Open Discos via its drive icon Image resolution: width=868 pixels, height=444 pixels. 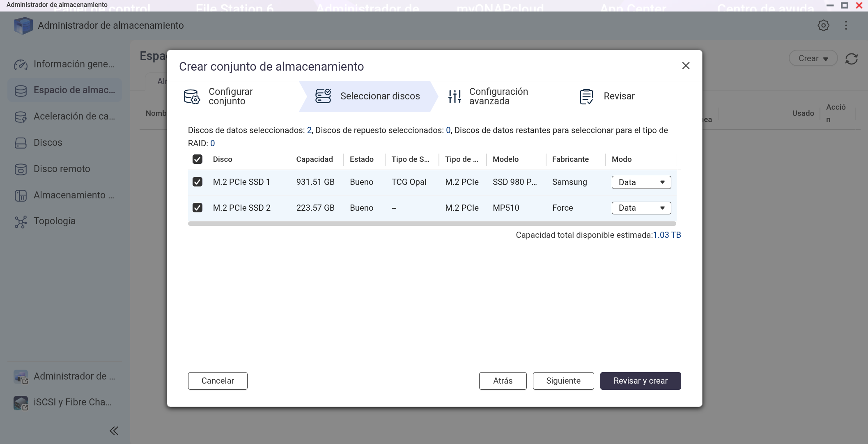pos(21,143)
